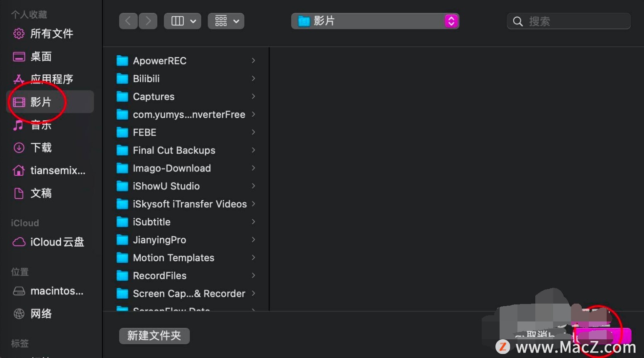Select the Final Cut Backups folder
The height and width of the screenshot is (358, 644).
[186, 150]
